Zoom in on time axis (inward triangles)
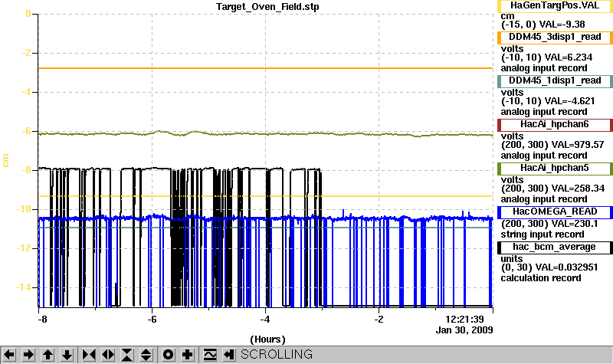The height and width of the screenshot is (364, 613). click(x=89, y=355)
